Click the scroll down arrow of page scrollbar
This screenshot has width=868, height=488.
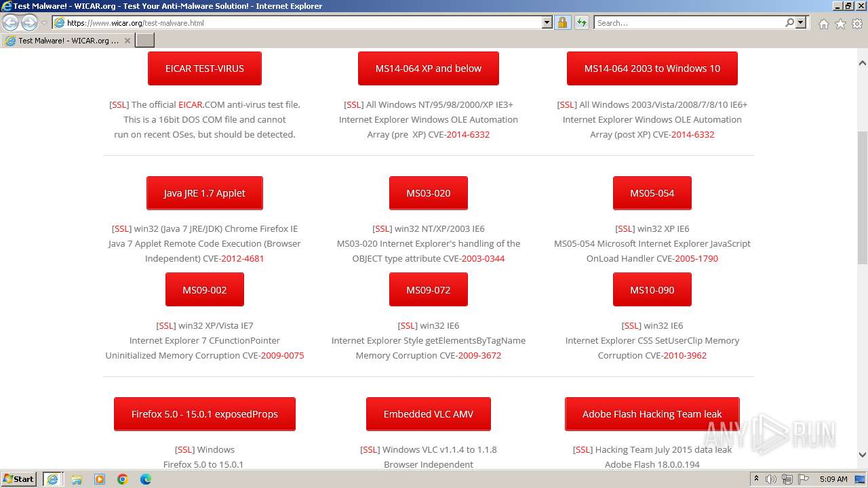863,455
